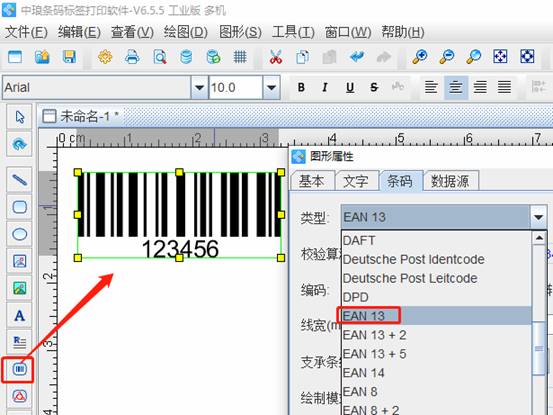Create a new label document icon

tap(15, 57)
